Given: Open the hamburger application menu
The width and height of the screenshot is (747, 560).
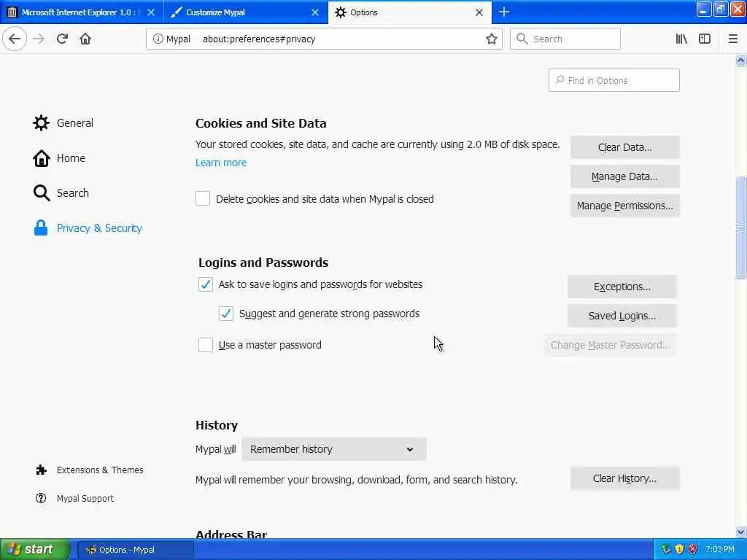Looking at the screenshot, I should (732, 39).
